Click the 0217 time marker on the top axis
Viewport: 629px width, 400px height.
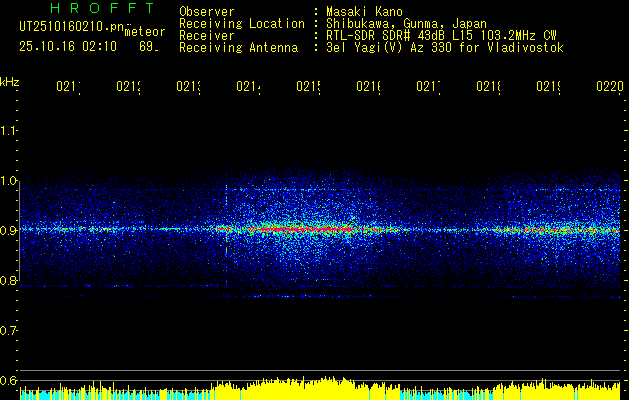[x=428, y=86]
